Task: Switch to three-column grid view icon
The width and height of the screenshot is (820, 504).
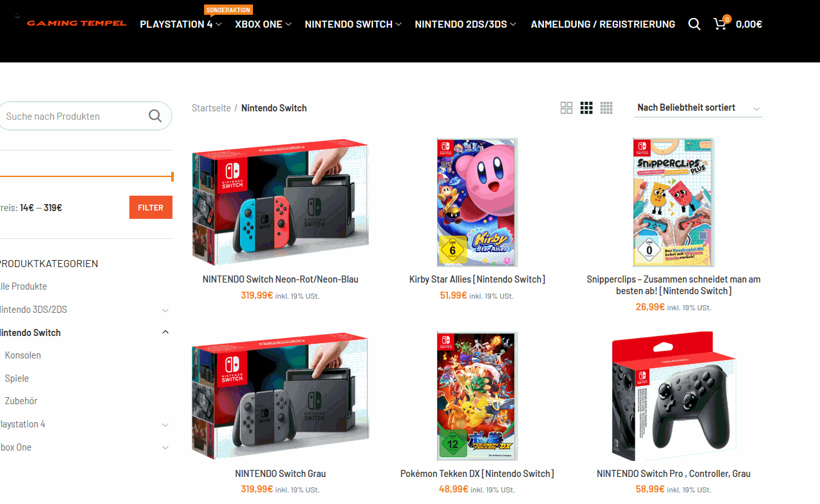Action: 586,108
